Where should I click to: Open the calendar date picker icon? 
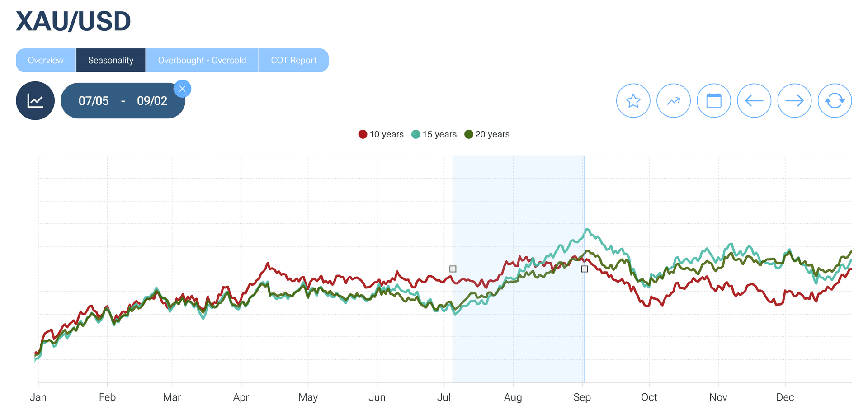point(714,100)
